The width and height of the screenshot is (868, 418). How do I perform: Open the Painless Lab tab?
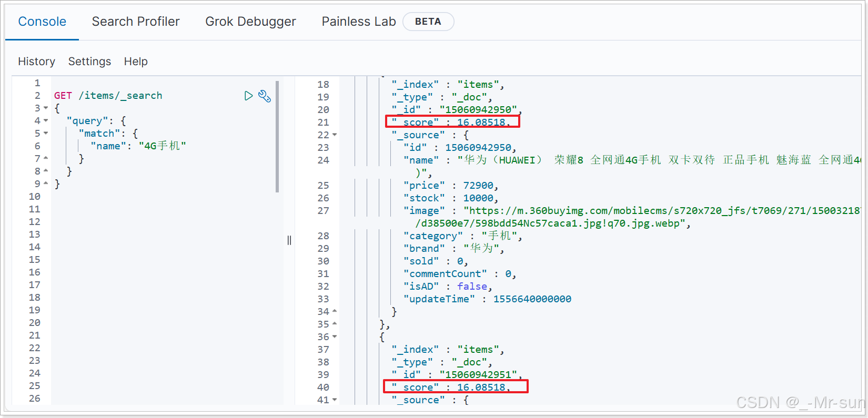359,22
